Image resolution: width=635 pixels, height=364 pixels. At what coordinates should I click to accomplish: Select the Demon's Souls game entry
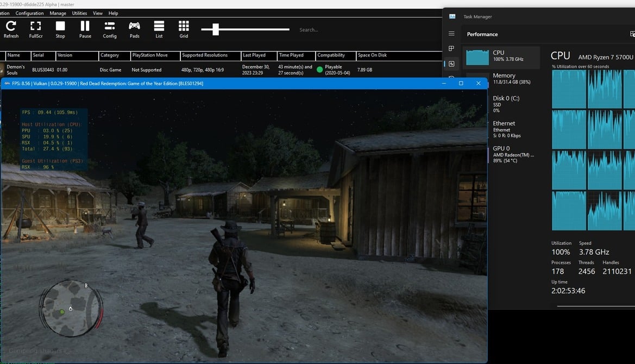click(16, 70)
